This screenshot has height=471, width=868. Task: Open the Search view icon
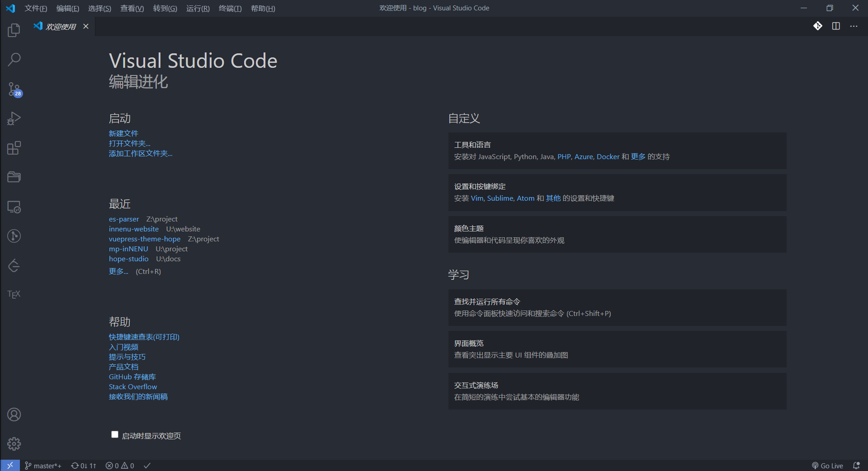[x=14, y=59]
